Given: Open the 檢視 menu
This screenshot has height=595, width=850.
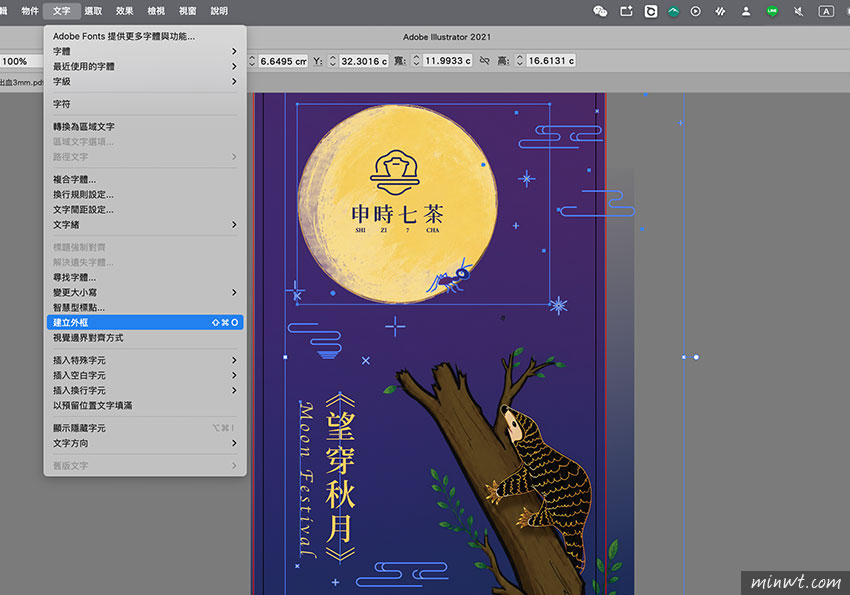Looking at the screenshot, I should pos(156,11).
